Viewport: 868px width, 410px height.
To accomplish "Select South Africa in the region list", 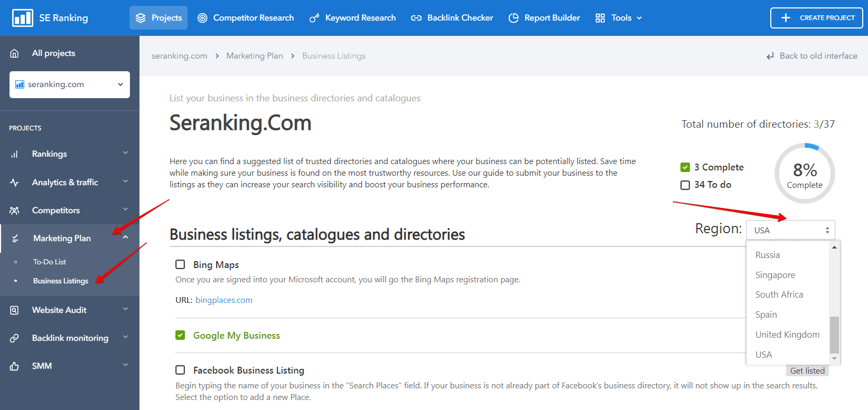I will tap(779, 294).
